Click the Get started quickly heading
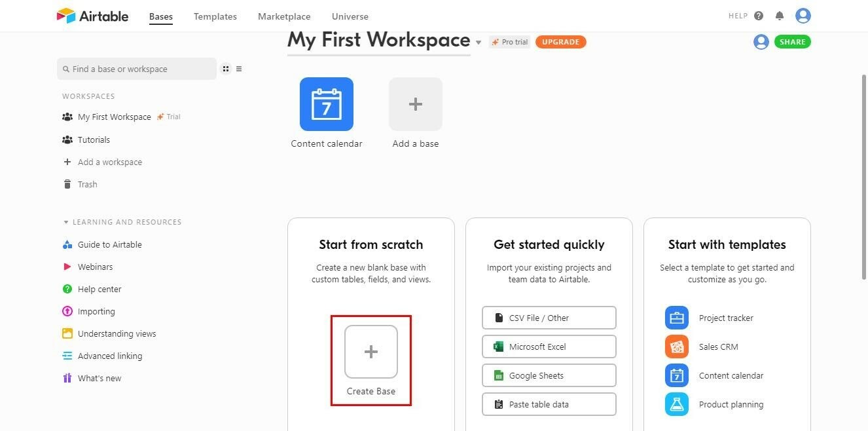This screenshot has height=431, width=868. point(549,244)
